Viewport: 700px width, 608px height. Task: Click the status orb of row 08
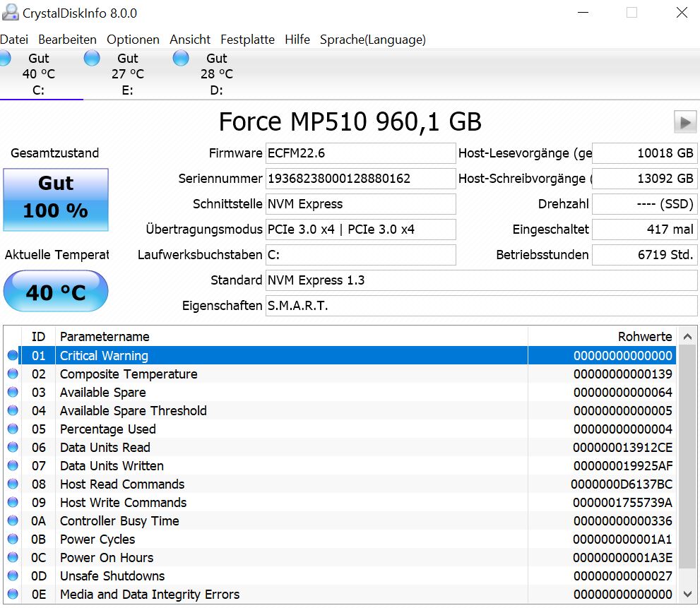pos(13,484)
